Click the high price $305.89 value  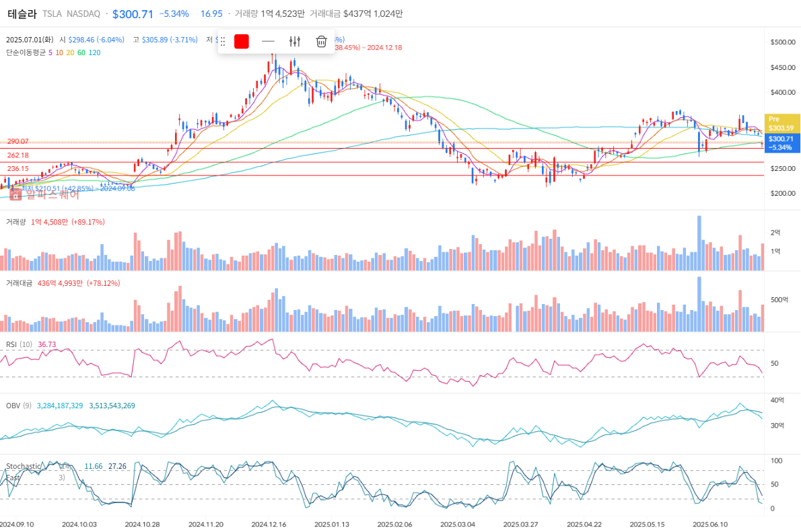170,39
